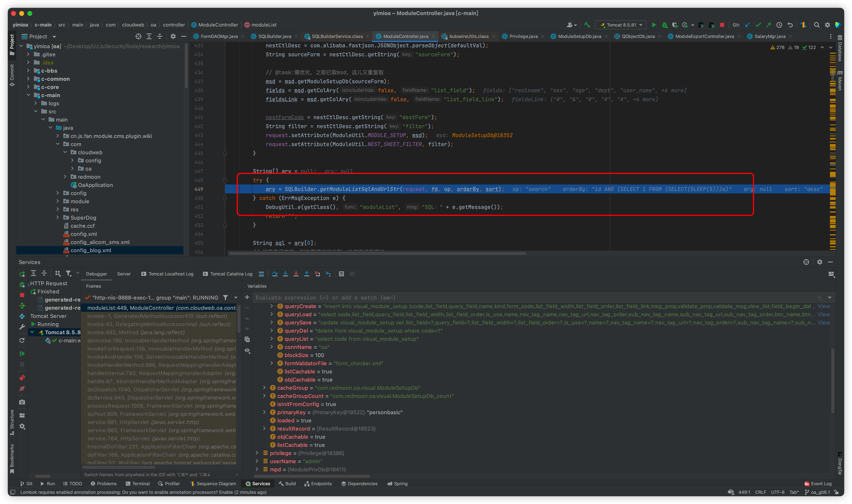Click the red Stop button in Services sidebar
The width and height of the screenshot is (852, 504).
click(x=22, y=295)
